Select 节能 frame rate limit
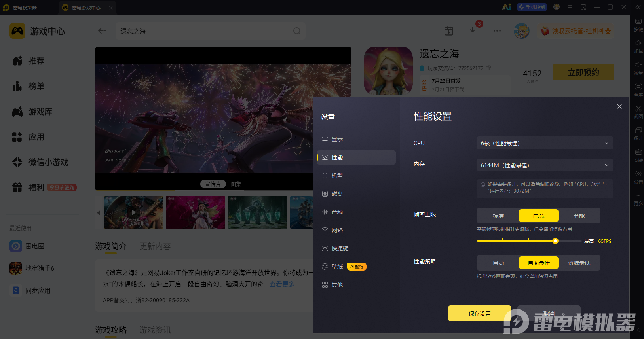Screen dimensions: 644x339 click(x=579, y=216)
